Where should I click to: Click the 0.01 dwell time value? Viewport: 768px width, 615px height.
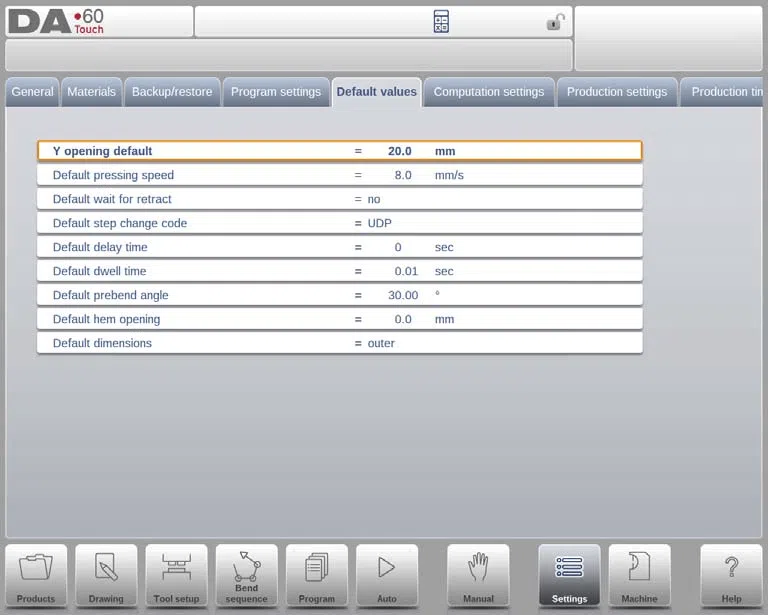click(406, 271)
